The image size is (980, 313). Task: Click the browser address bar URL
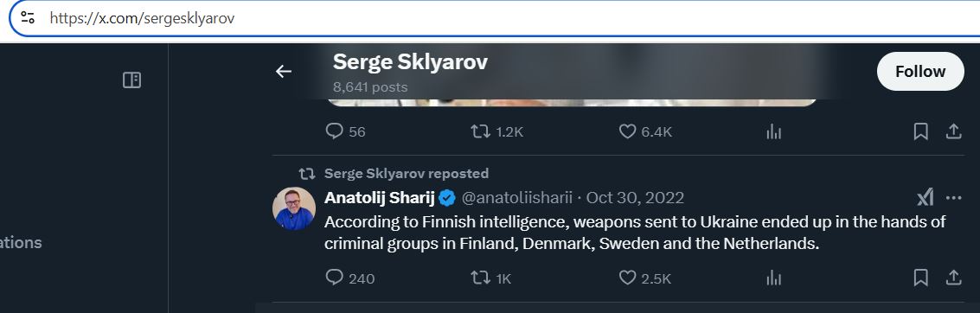(x=142, y=18)
